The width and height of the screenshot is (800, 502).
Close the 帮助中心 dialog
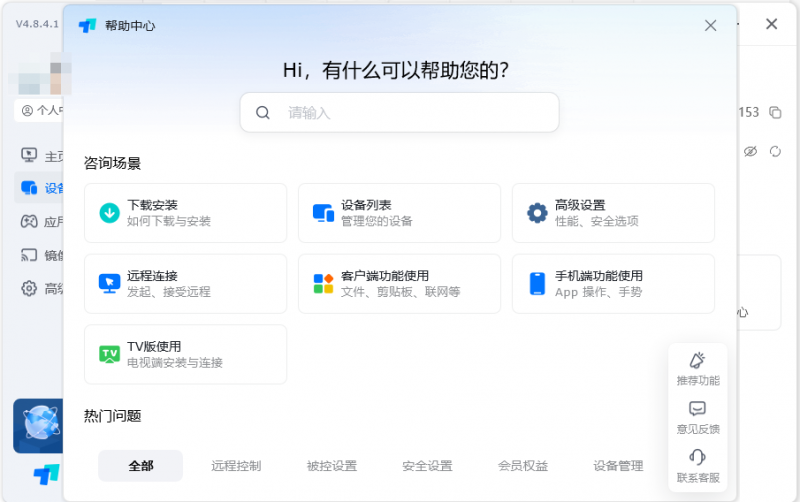(711, 26)
